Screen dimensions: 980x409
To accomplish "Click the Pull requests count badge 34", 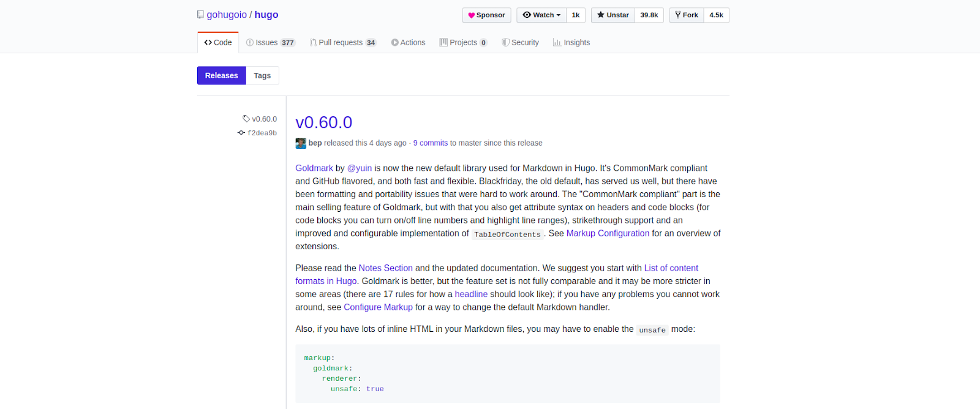I will click(x=371, y=43).
